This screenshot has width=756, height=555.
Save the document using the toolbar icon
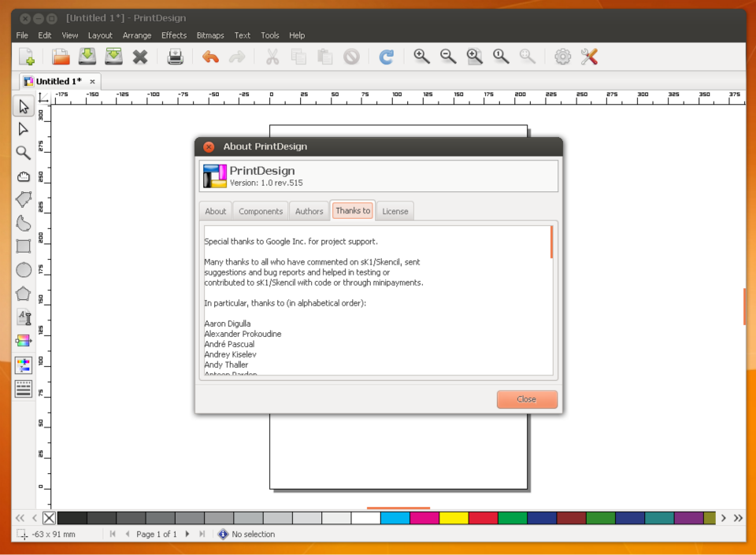point(87,57)
